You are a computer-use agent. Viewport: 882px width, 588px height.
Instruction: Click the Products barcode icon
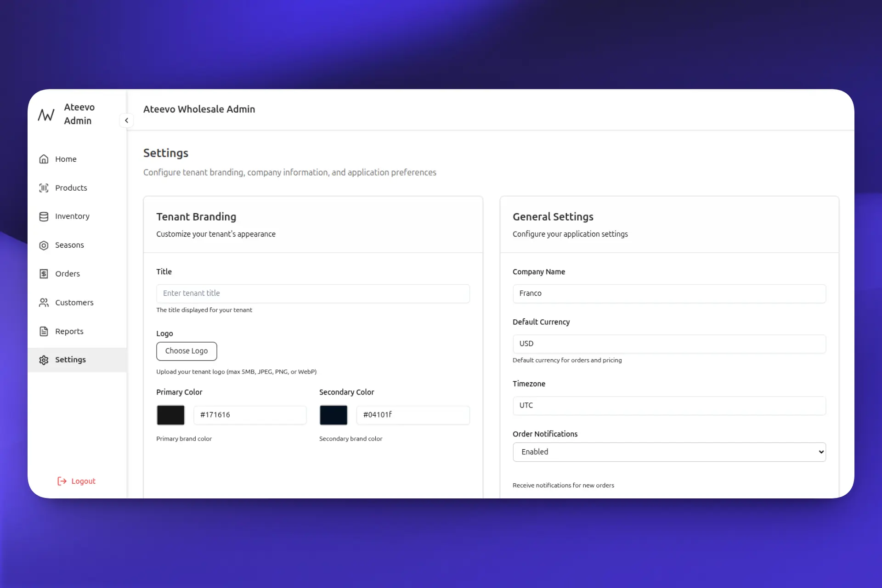pos(44,188)
